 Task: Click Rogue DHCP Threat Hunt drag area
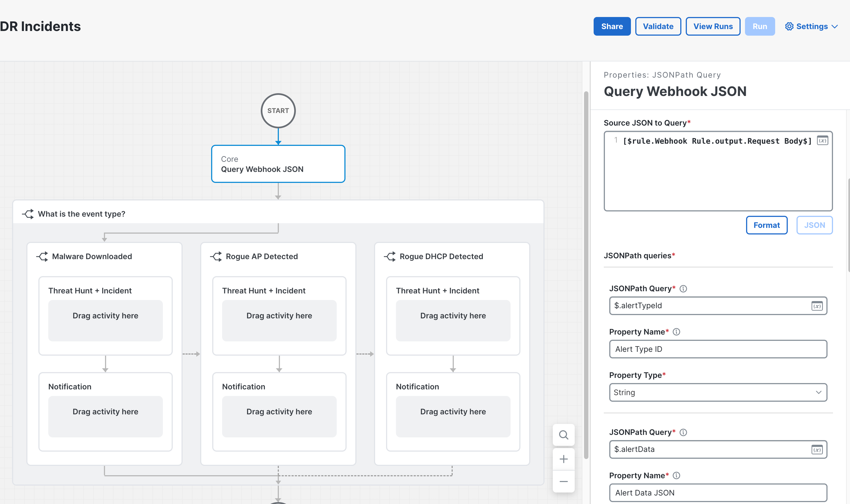(453, 320)
